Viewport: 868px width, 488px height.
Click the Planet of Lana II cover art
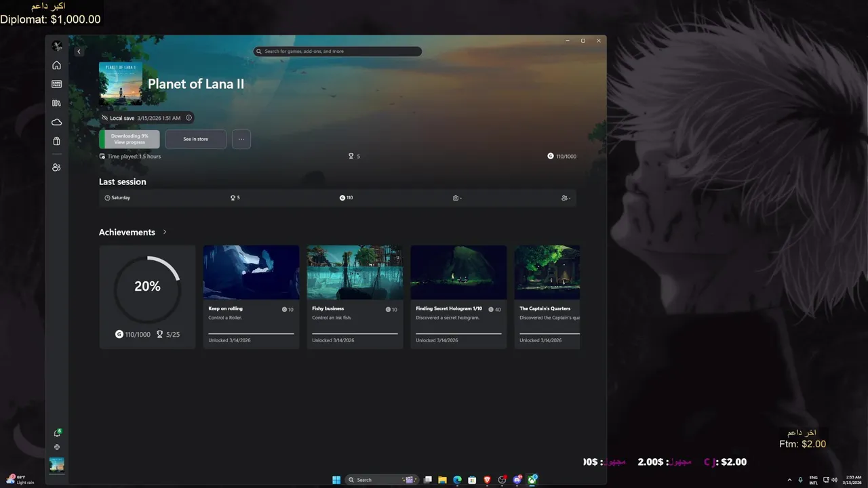pyautogui.click(x=121, y=83)
